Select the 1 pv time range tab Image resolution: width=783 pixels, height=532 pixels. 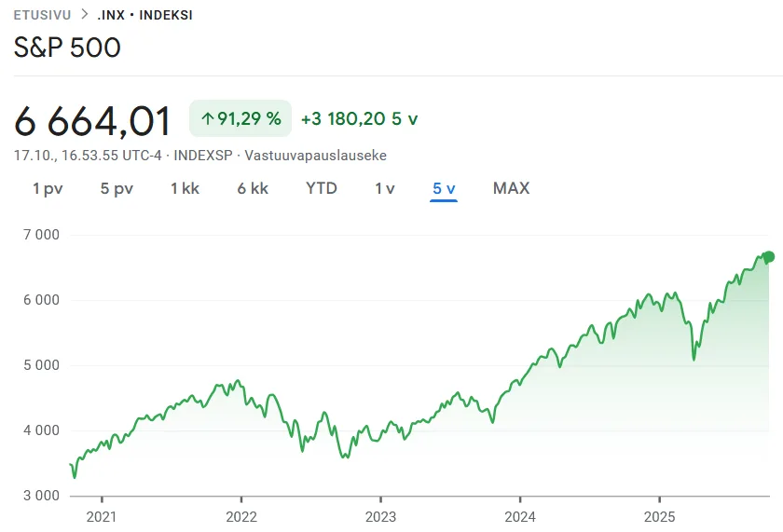[x=48, y=188]
